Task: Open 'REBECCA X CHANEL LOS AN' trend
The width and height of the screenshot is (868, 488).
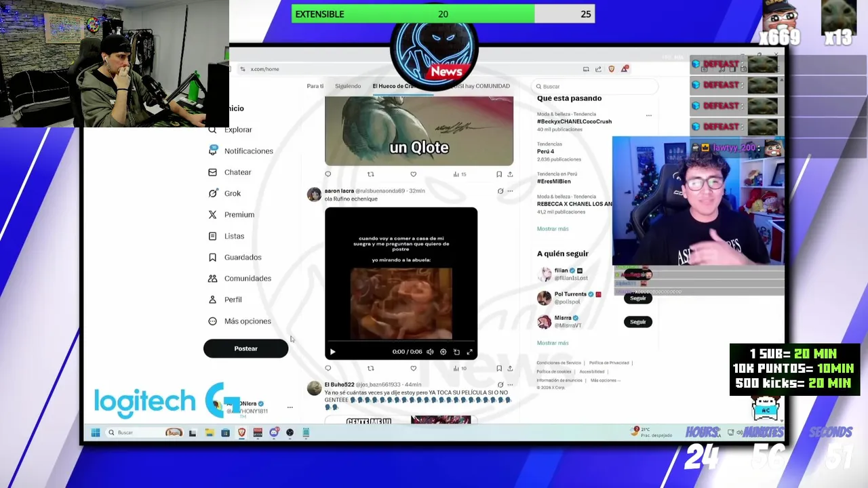Action: [x=574, y=204]
